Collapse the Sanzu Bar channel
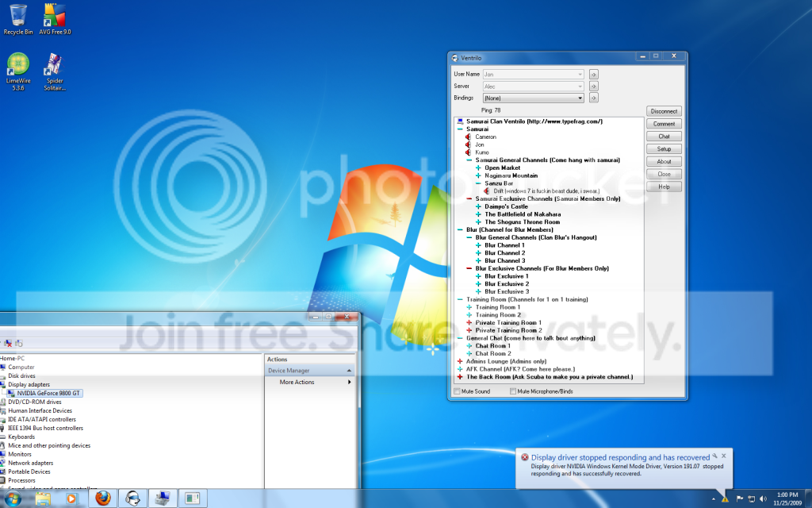The image size is (812, 508). tap(478, 183)
